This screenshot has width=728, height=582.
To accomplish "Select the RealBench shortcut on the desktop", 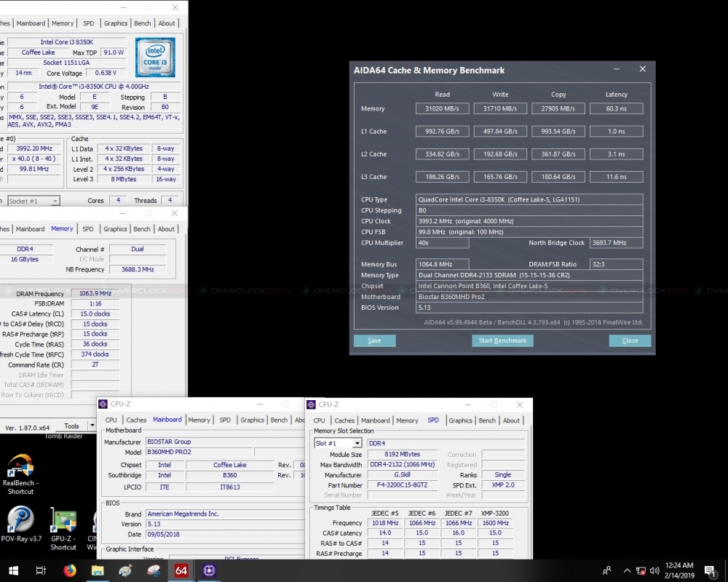I will click(x=20, y=474).
